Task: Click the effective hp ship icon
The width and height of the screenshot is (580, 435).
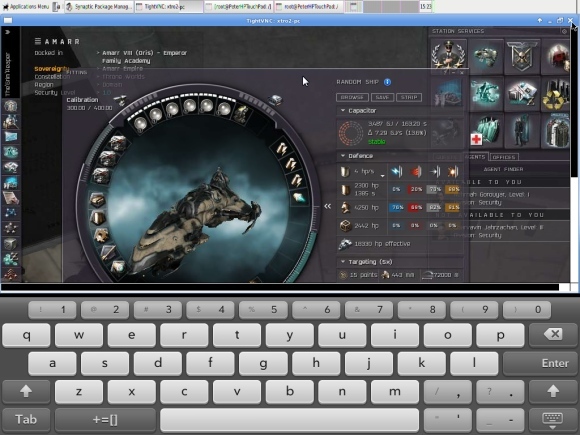Action: click(x=345, y=244)
